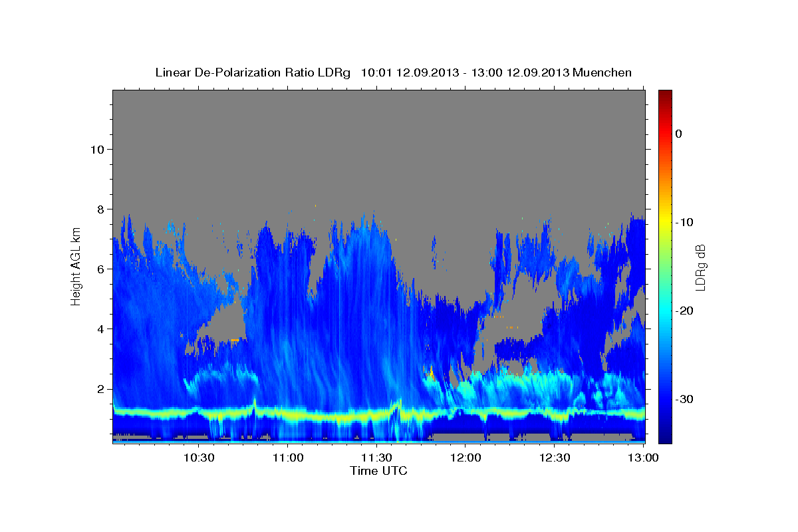Click the 'LDRg dB' colorbar label

(700, 267)
